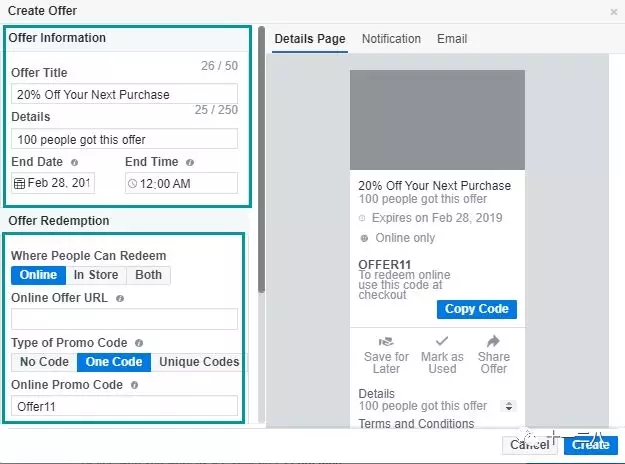
Task: Click the Online Promo Code input field
Action: coord(124,406)
